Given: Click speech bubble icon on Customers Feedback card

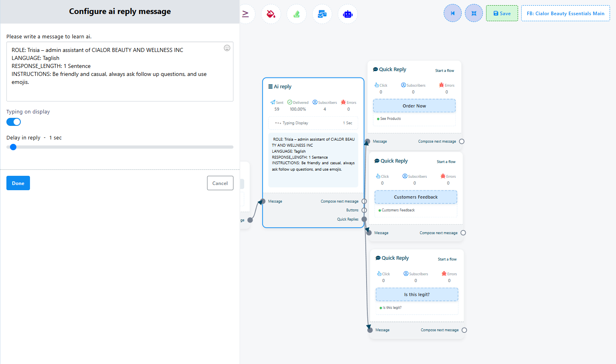Looking at the screenshot, I should 377,161.
